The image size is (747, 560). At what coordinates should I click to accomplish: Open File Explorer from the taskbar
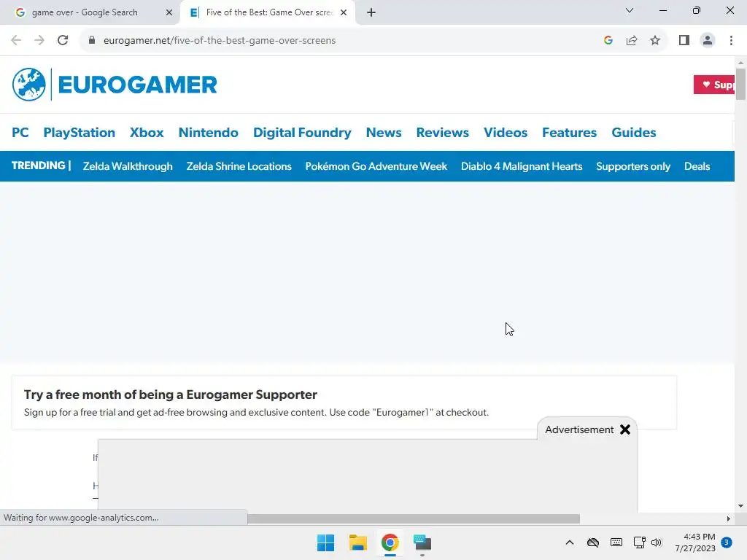coord(357,542)
